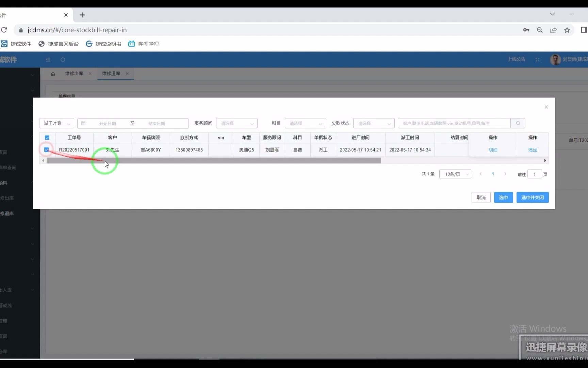
Task: Open the 捷成软件 bookmark
Action: click(16, 44)
